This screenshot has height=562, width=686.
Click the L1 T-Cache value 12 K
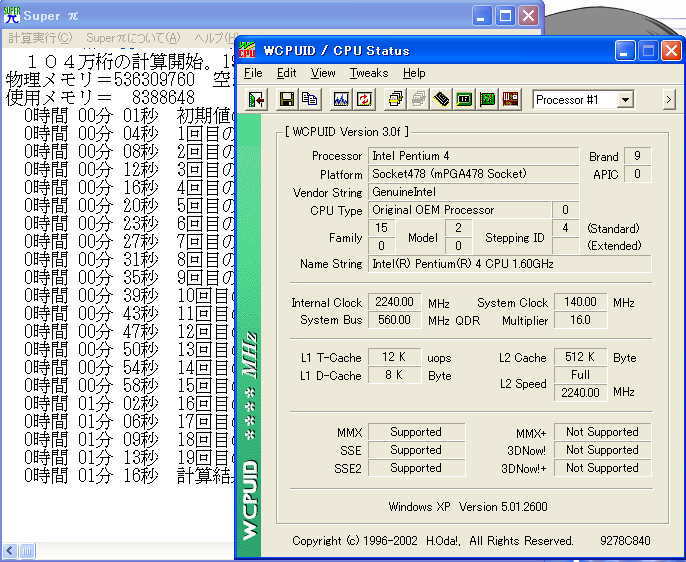(x=395, y=357)
